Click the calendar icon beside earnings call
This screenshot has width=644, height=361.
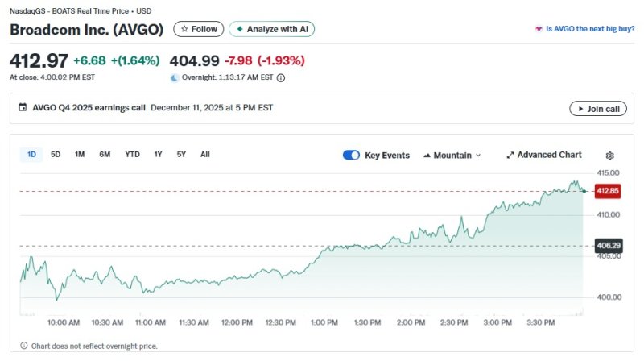(23, 108)
